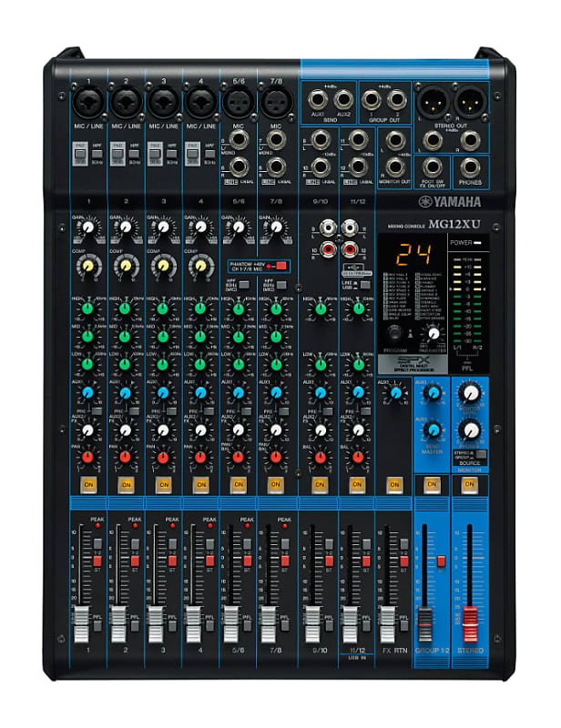561x728 pixels.
Task: Click the red STEREO master fader
Action: (x=470, y=623)
